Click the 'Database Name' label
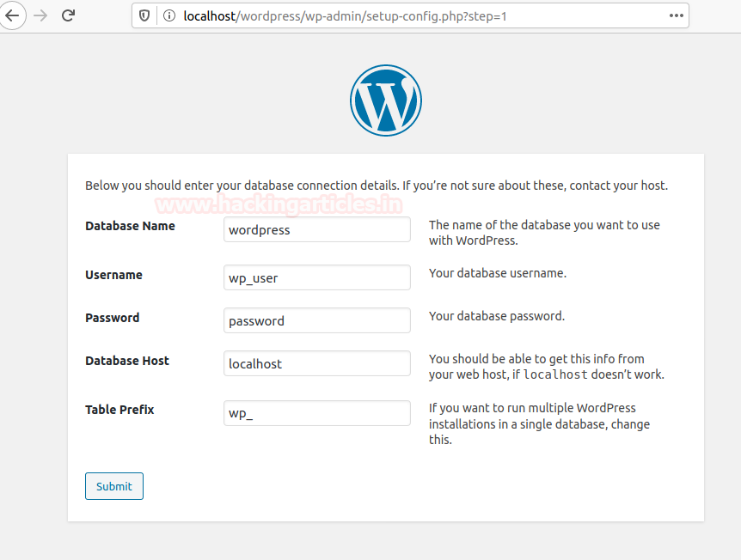The width and height of the screenshot is (741, 560). click(130, 226)
